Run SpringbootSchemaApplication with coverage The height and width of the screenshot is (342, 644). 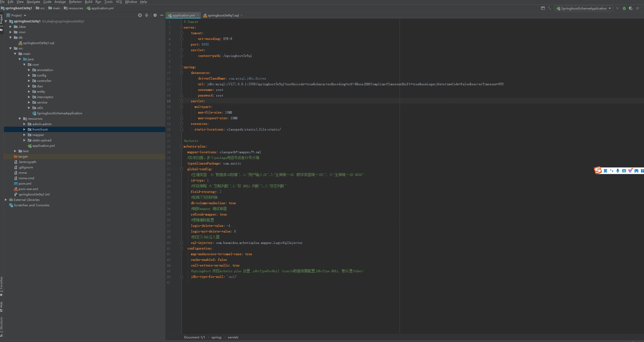pos(631,8)
